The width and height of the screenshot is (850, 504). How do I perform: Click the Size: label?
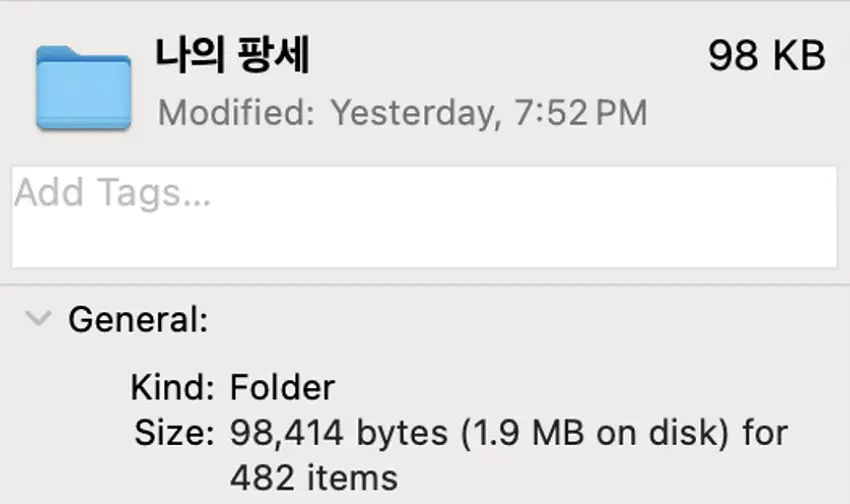coord(174,432)
